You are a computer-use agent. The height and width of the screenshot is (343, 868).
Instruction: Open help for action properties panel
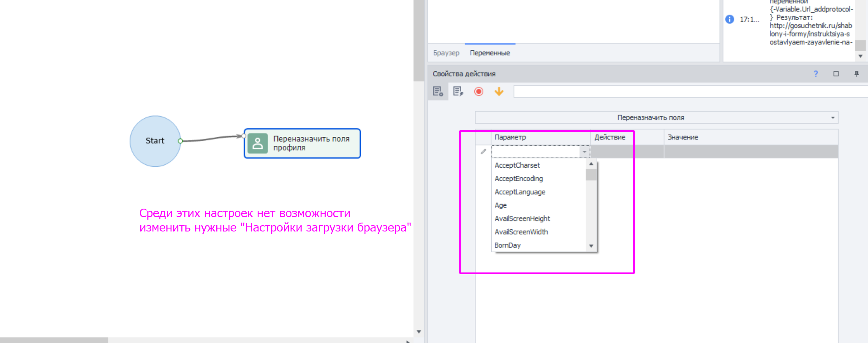pos(816,73)
